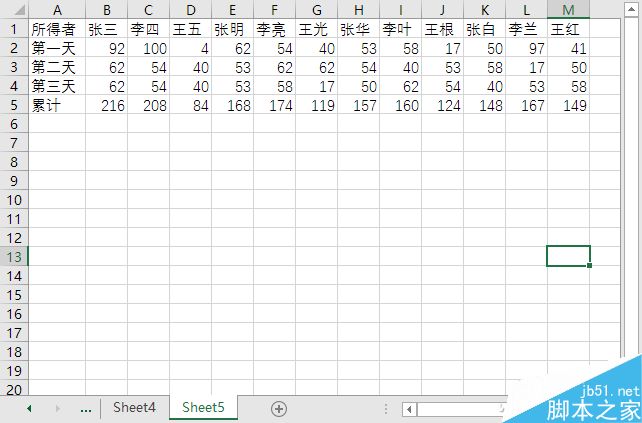Select total cell 148
Image resolution: width=642 pixels, height=423 pixels.
pyautogui.click(x=484, y=105)
